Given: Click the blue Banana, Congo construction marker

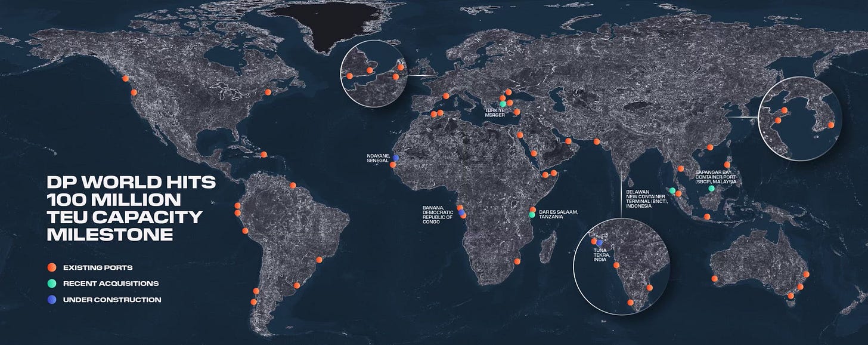Looking at the screenshot, I should pos(463,213).
